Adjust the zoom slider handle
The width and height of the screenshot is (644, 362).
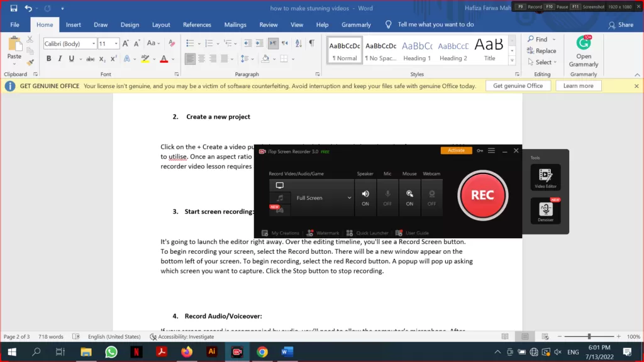click(589, 337)
